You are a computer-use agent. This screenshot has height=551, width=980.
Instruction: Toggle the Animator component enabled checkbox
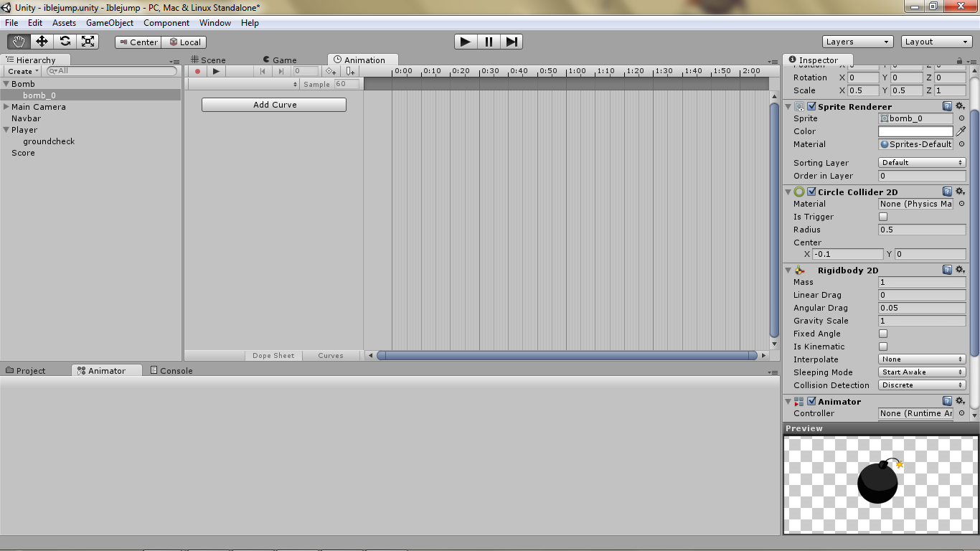811,402
